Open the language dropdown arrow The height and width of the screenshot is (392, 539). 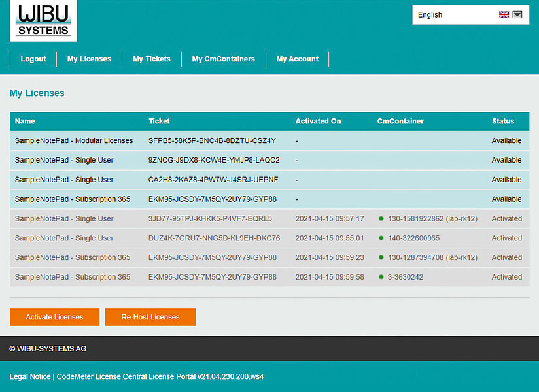pyautogui.click(x=517, y=14)
